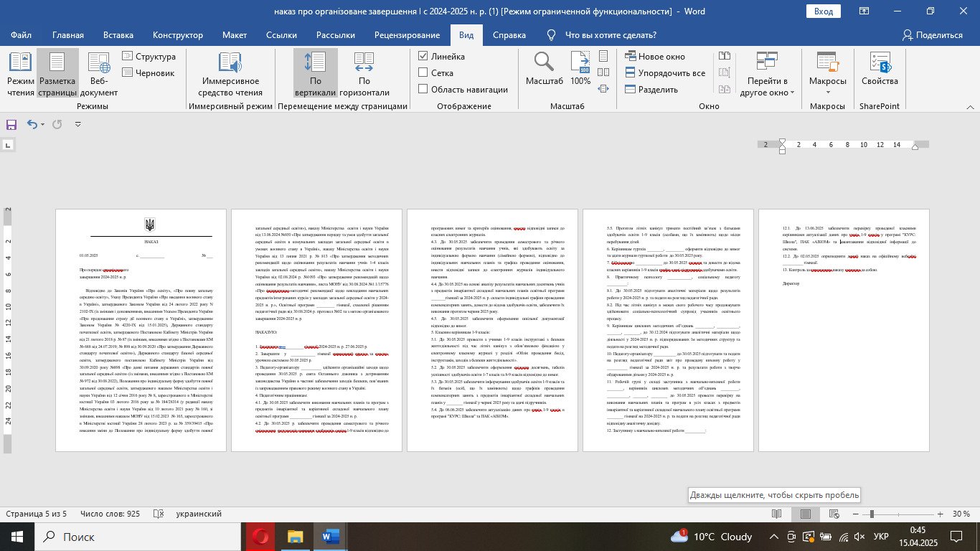Open File Explorer from taskbar
Viewport: 980px width, 551px height.
[x=295, y=536]
